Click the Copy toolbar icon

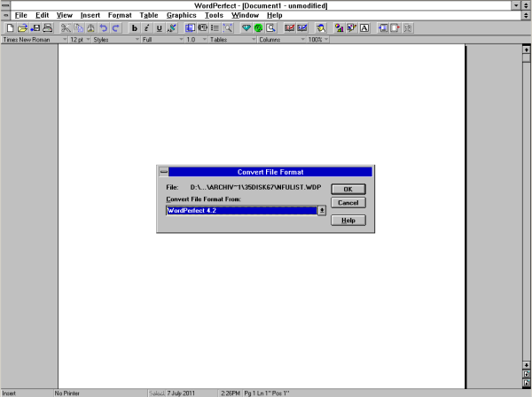point(78,28)
